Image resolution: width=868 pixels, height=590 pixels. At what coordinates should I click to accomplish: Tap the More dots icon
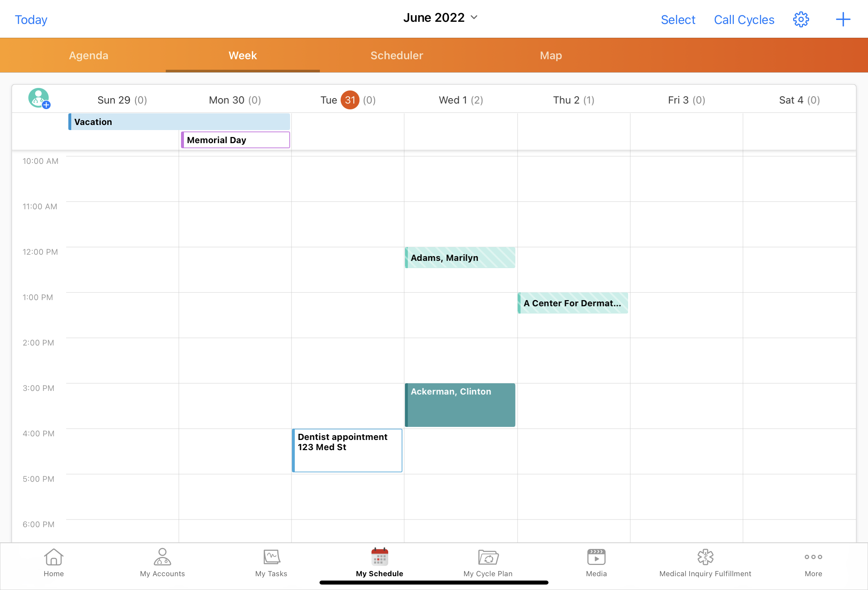point(813,562)
